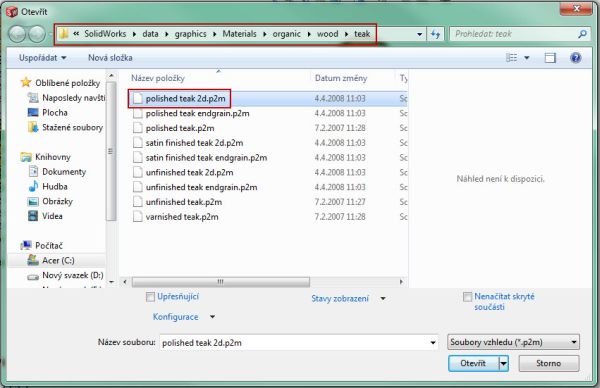Viewport: 600px width, 388px height.
Task: Click the Acer (C:) drive icon
Action: (x=33, y=260)
